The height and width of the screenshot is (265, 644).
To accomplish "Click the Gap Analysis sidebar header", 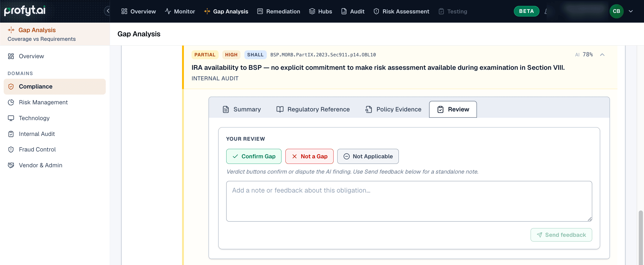I will click(55, 34).
